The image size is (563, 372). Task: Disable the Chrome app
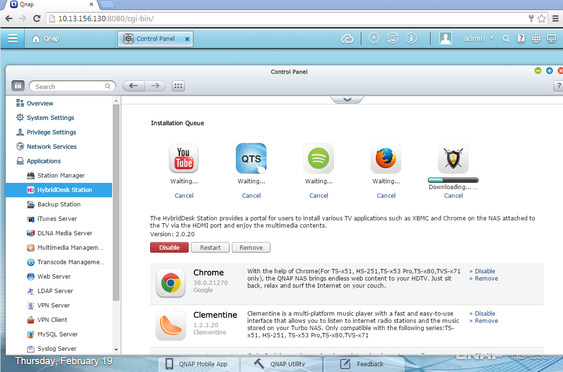point(485,271)
